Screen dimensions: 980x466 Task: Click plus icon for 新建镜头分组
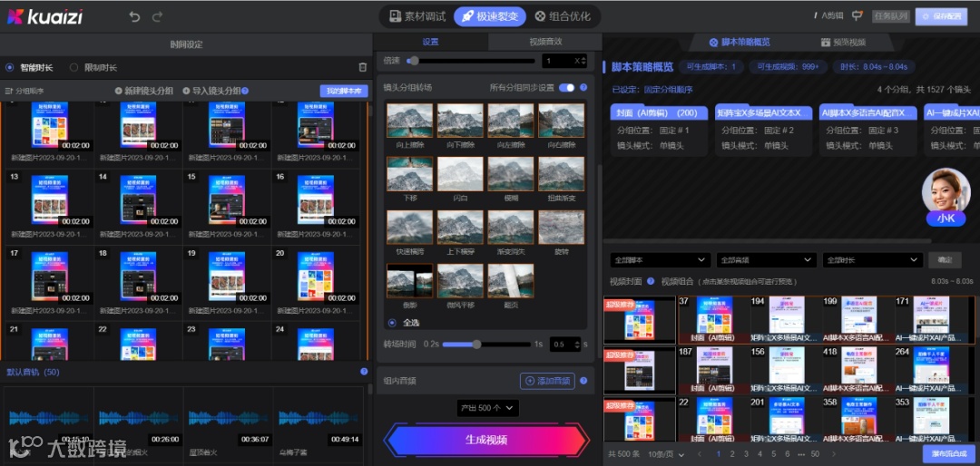click(x=118, y=91)
